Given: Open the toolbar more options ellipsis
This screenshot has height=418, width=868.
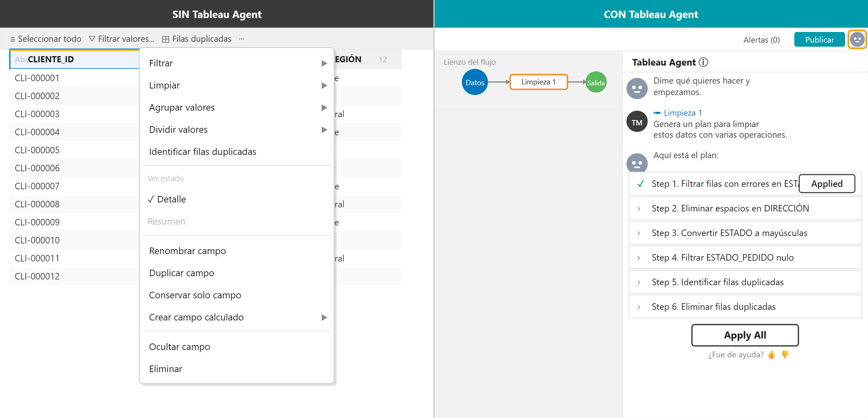Looking at the screenshot, I should [242, 39].
